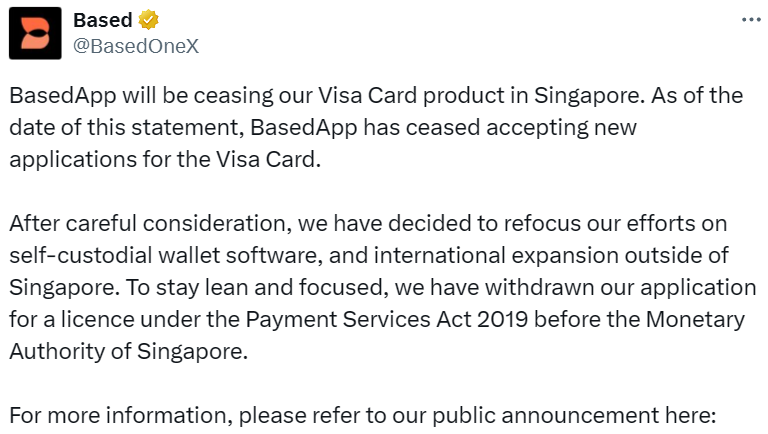Open the tweet's more options menu
Image resolution: width=768 pixels, height=434 pixels.
(x=750, y=21)
